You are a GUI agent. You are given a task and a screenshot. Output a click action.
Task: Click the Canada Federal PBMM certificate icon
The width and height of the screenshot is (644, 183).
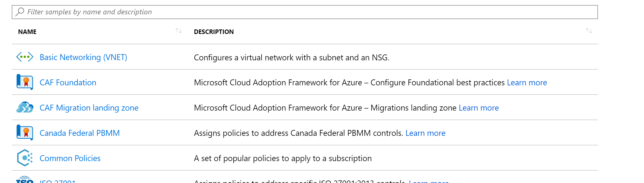pyautogui.click(x=25, y=132)
